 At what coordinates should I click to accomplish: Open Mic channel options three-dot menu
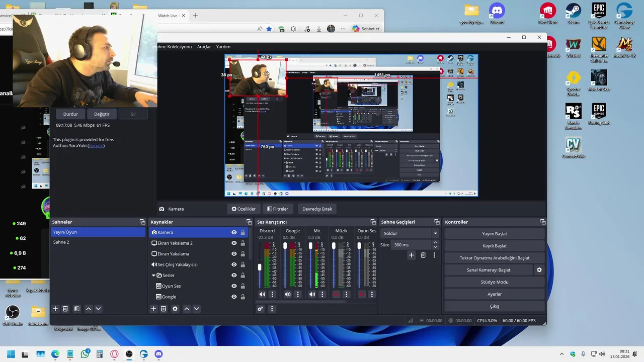tap(323, 294)
